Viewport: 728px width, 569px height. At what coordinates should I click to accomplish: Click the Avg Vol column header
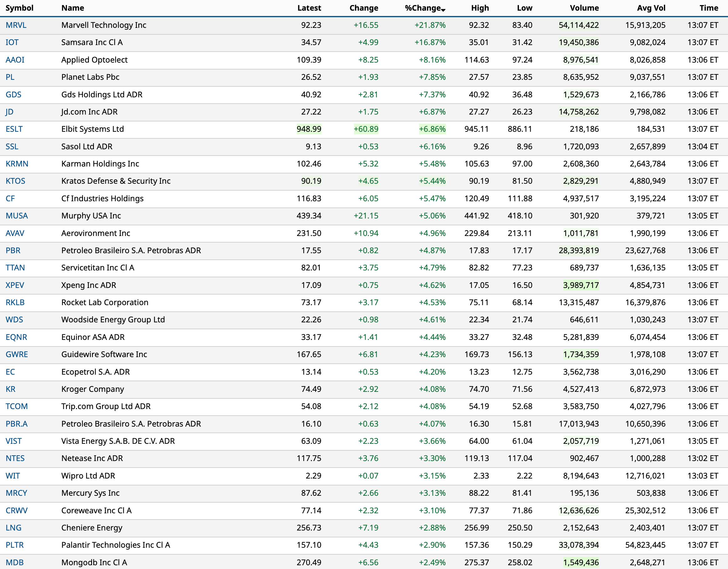point(651,8)
